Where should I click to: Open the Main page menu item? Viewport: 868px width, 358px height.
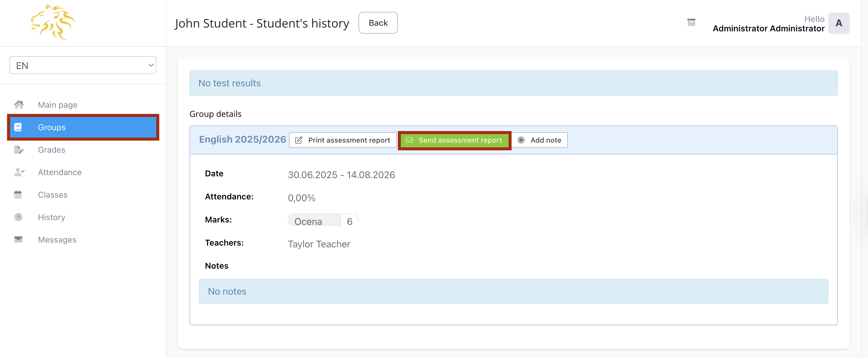pos(58,105)
